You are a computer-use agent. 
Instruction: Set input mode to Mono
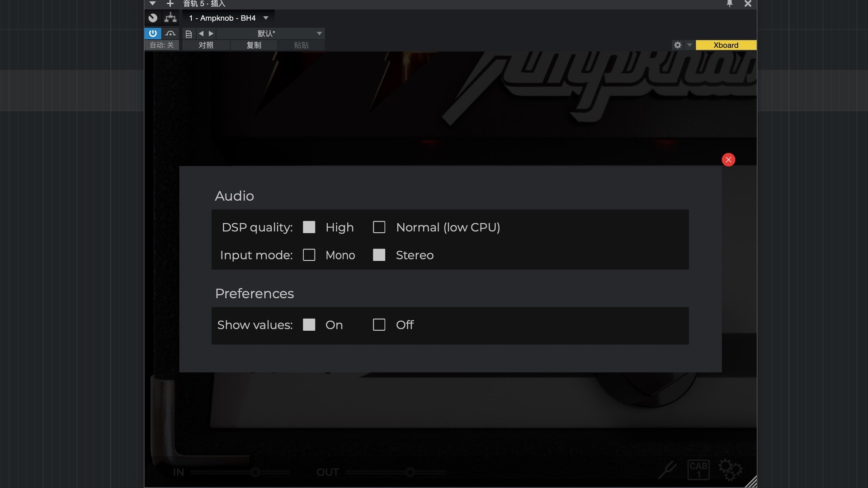(309, 255)
